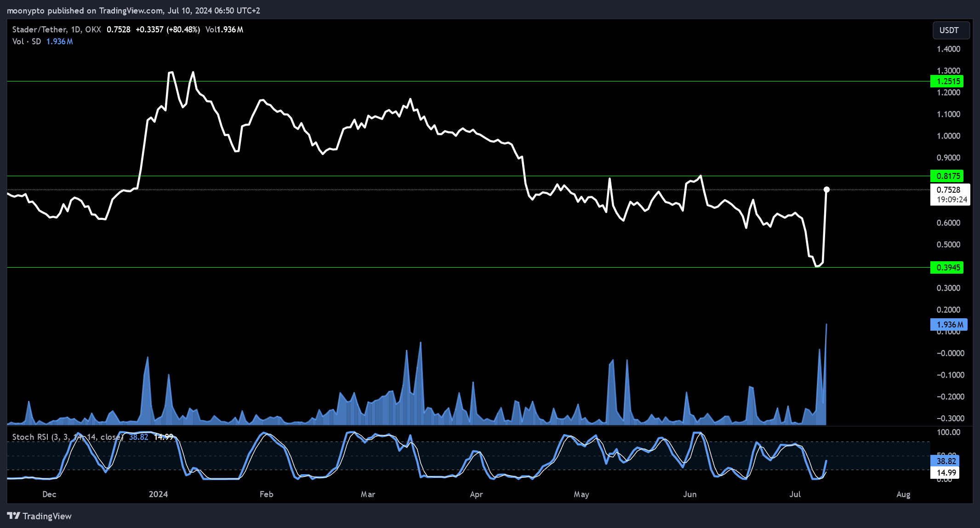Click the USDT currency button
980x528 pixels.
pyautogui.click(x=951, y=30)
